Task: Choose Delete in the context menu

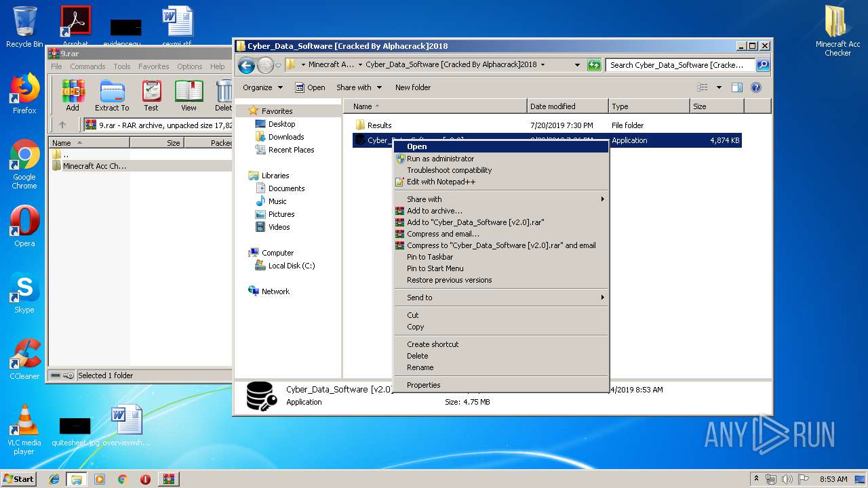Action: point(501,356)
